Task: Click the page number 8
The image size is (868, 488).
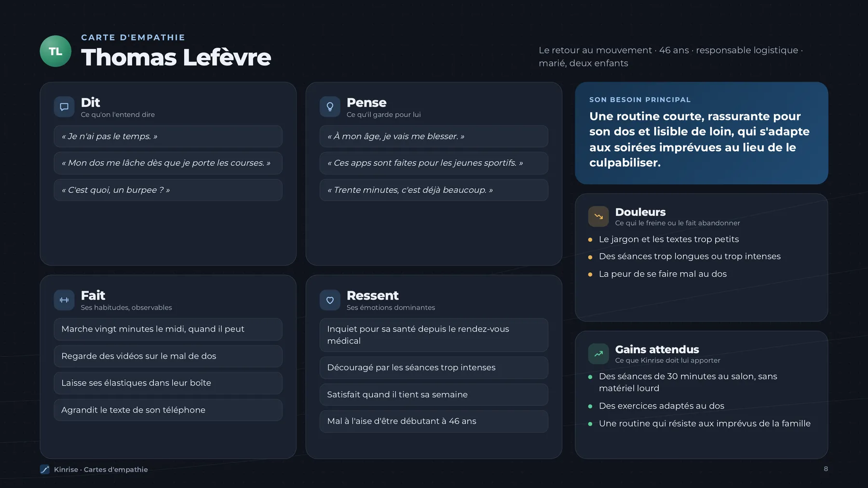Action: 826,469
